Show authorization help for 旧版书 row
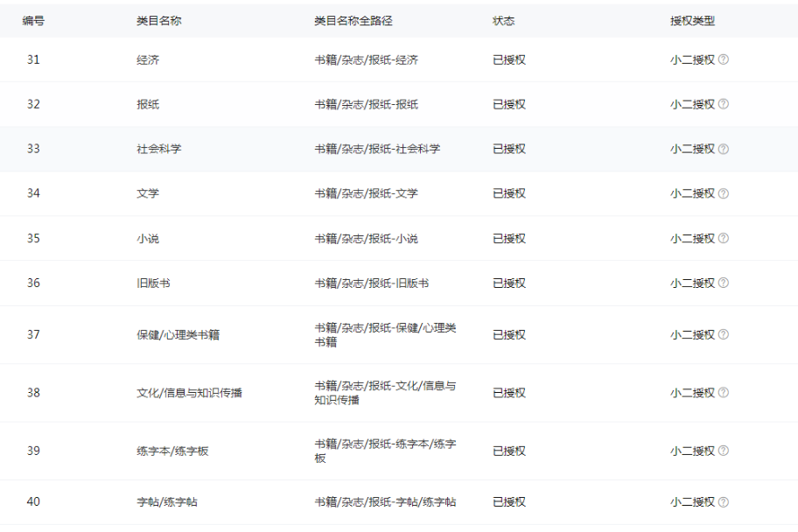The width and height of the screenshot is (798, 532). tap(723, 283)
